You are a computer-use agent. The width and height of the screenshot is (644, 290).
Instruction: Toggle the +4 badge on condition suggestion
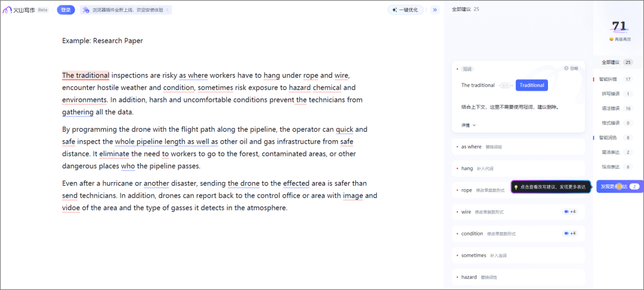click(x=570, y=233)
